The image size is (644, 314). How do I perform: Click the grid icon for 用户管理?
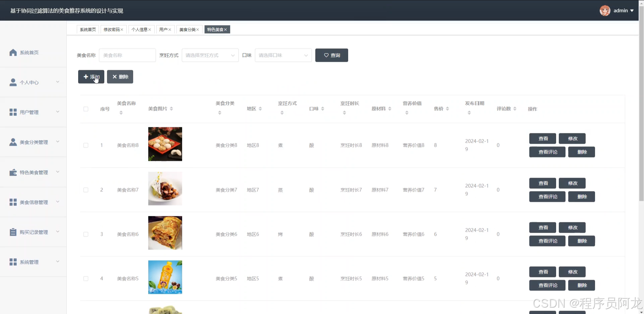tap(13, 112)
